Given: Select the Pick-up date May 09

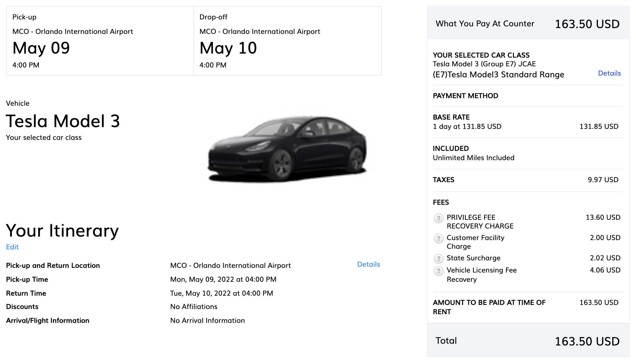Looking at the screenshot, I should coord(41,48).
